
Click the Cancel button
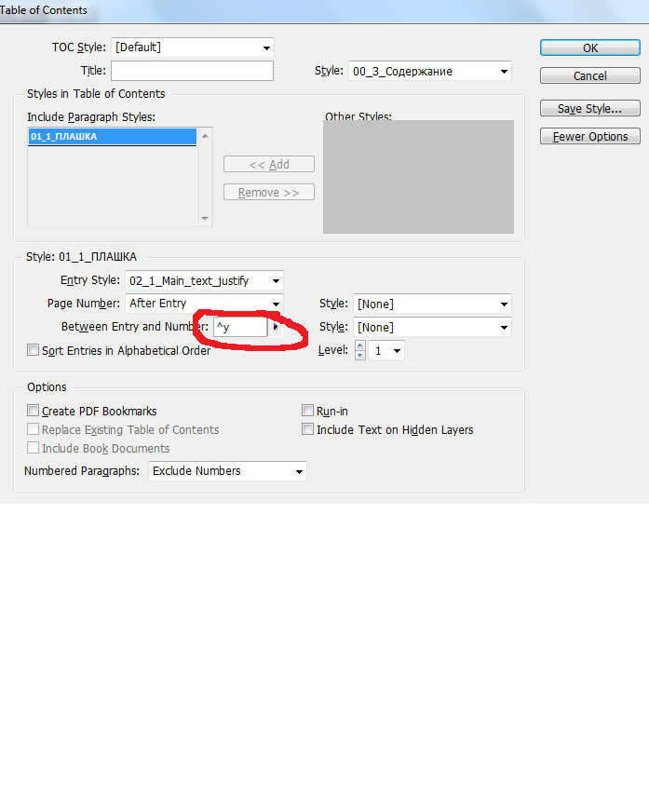click(590, 75)
